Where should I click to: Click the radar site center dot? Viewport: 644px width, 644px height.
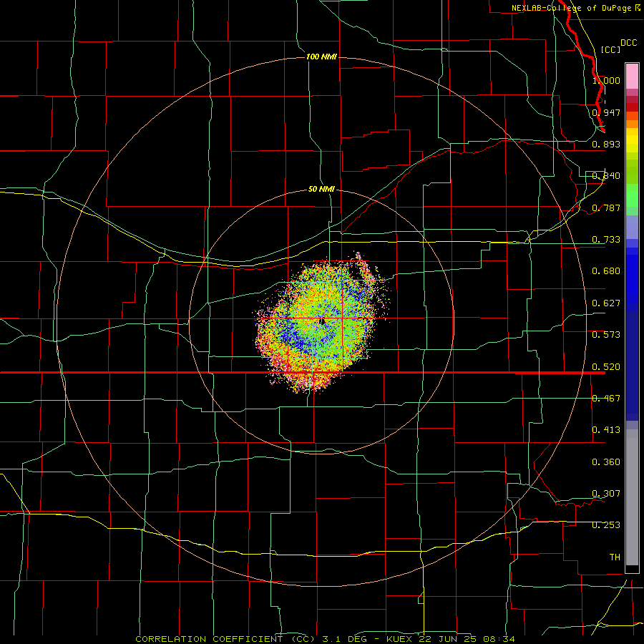tap(323, 321)
